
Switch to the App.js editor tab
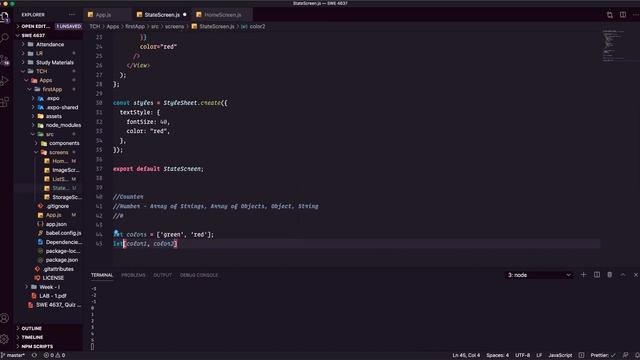point(107,15)
